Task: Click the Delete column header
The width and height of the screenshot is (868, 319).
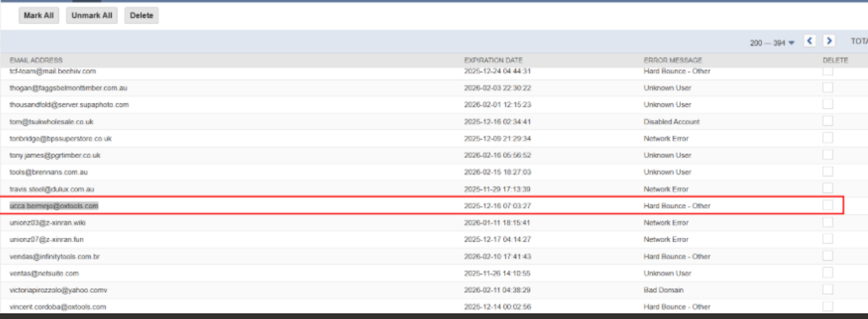Action: tap(834, 60)
